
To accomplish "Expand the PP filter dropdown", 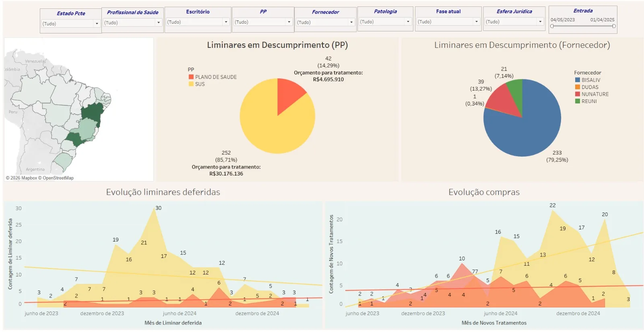I will [263, 22].
